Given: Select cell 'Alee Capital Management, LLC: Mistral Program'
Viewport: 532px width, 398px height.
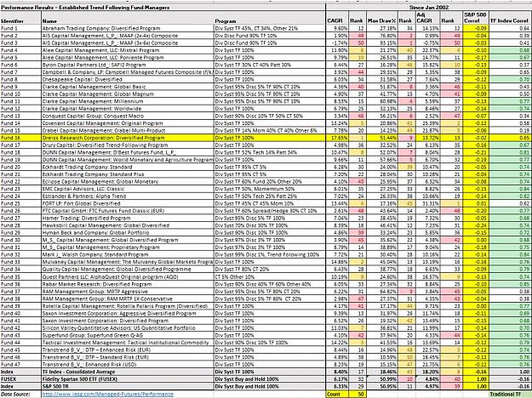Looking at the screenshot, I should (x=128, y=50).
